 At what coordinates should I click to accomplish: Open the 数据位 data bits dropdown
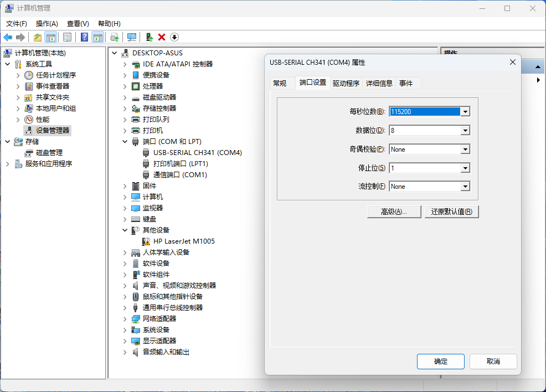pyautogui.click(x=465, y=131)
